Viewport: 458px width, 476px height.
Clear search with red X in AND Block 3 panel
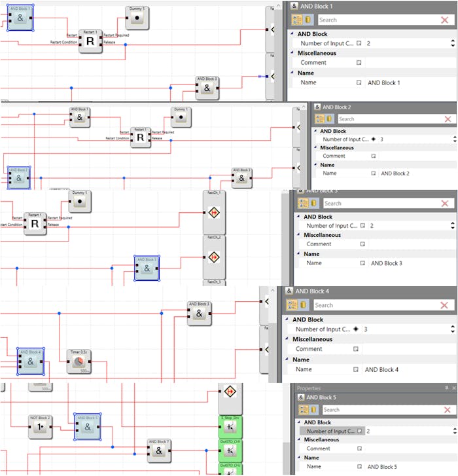tap(445, 204)
